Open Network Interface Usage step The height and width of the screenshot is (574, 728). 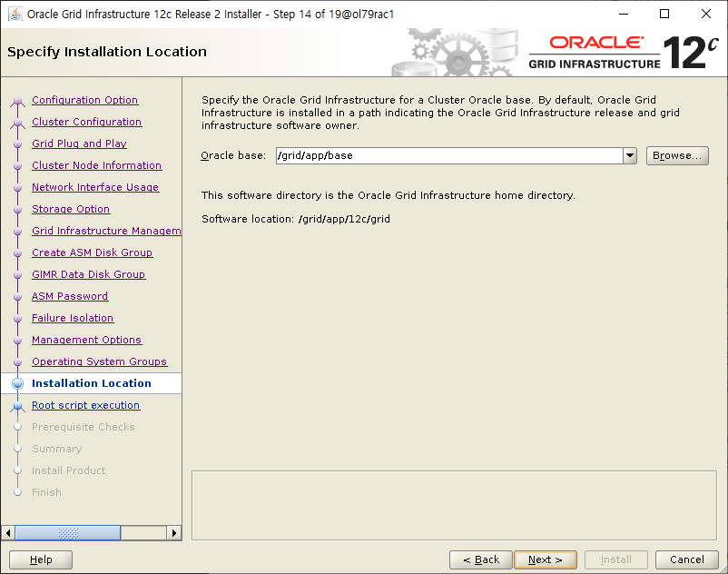(95, 187)
